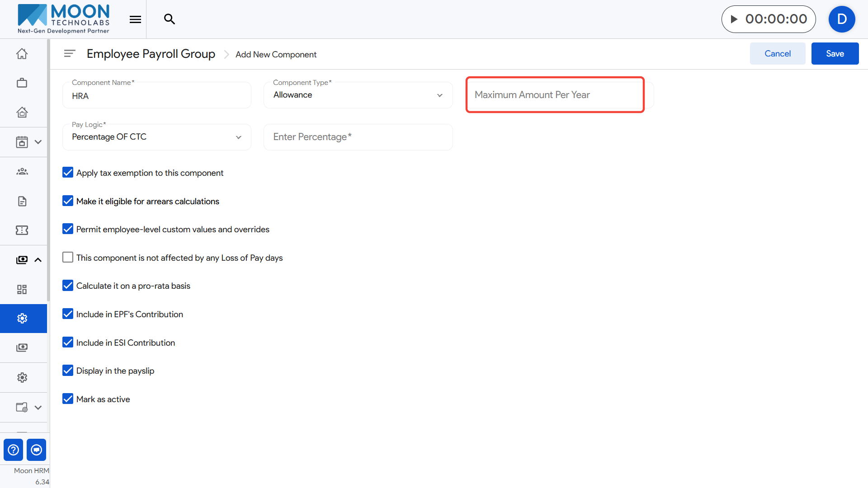
Task: Click the document icon in sidebar
Action: click(x=22, y=201)
